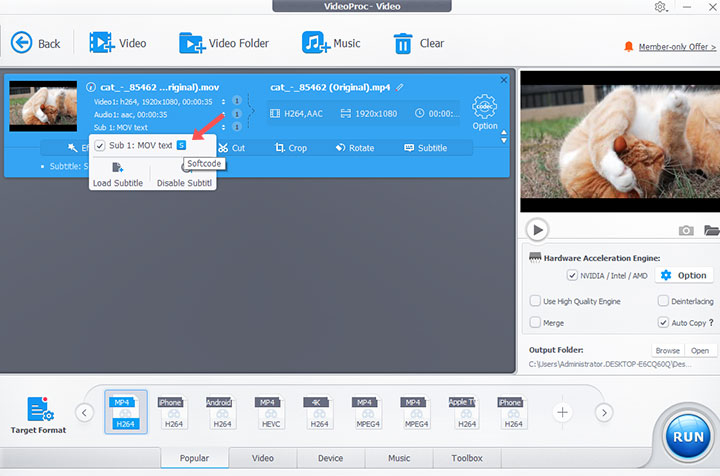The width and height of the screenshot is (720, 476).
Task: Rename output file with the pencil icon
Action: [399, 87]
